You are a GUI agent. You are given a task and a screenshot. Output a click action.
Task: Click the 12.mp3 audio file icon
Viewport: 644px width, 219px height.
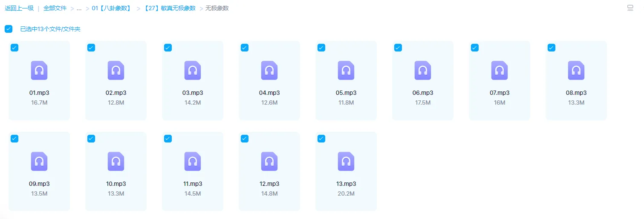click(x=269, y=162)
